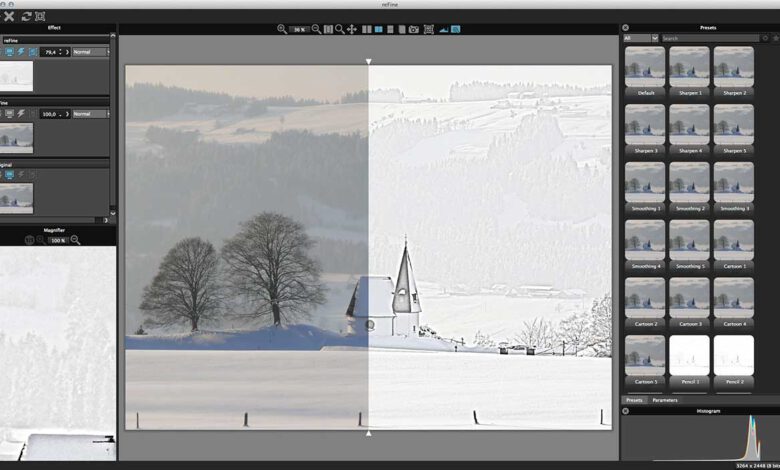Close the Histogram panel with its X button
The image size is (780, 470).
click(x=626, y=411)
